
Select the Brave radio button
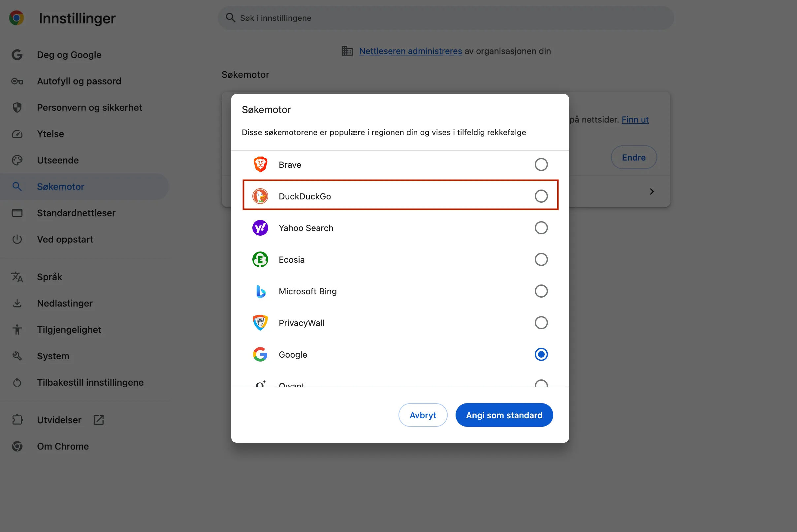(x=541, y=164)
